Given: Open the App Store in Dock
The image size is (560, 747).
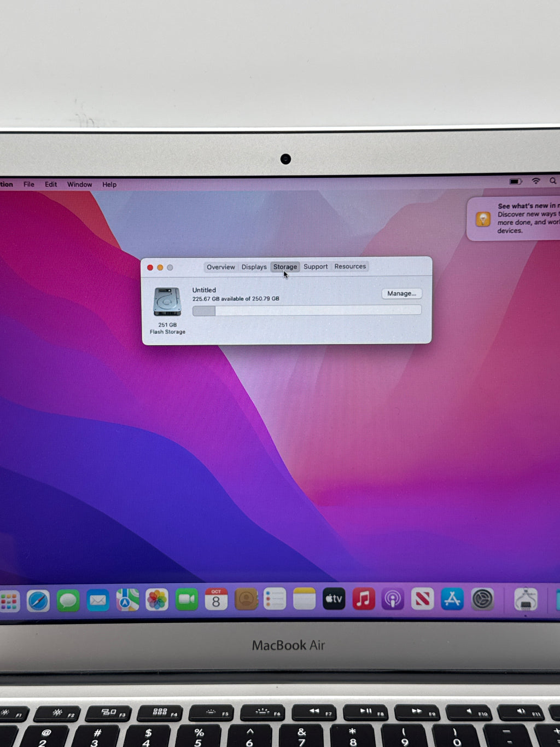Looking at the screenshot, I should [x=452, y=599].
